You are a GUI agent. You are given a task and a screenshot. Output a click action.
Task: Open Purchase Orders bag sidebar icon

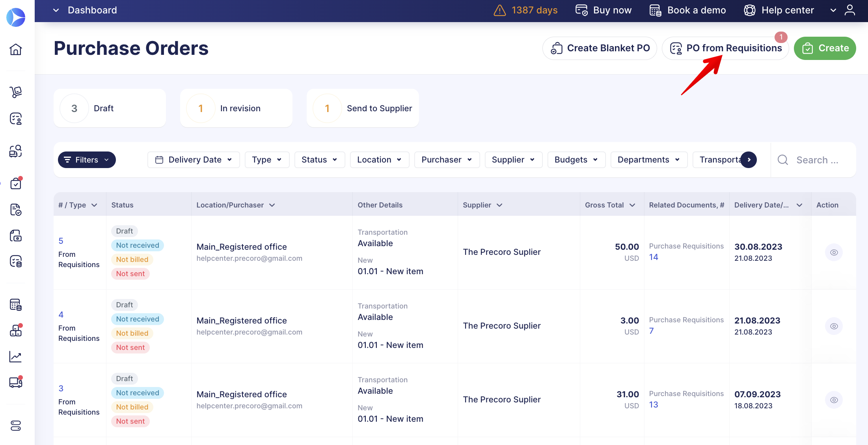coord(16,183)
